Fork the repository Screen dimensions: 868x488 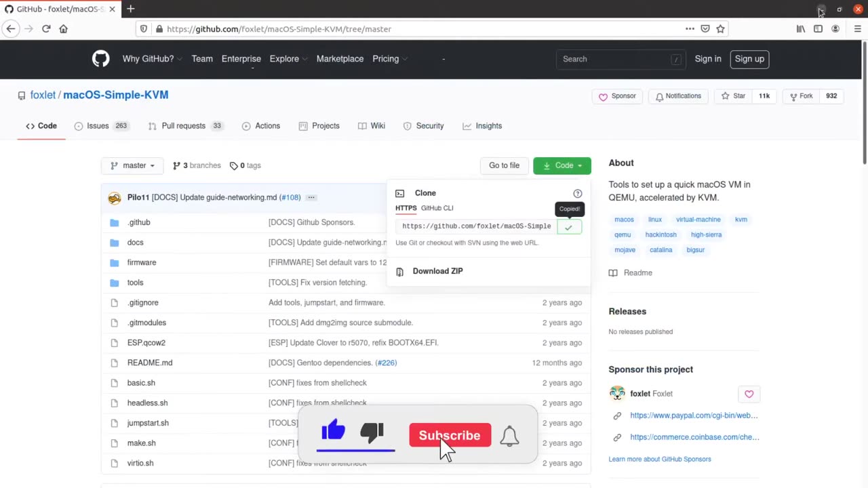click(x=801, y=96)
